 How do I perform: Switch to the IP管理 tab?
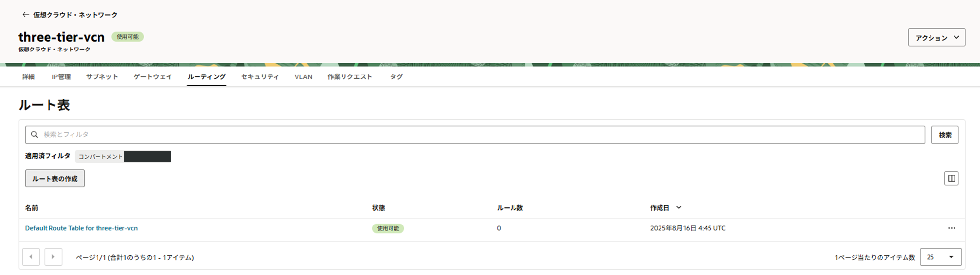(61, 77)
